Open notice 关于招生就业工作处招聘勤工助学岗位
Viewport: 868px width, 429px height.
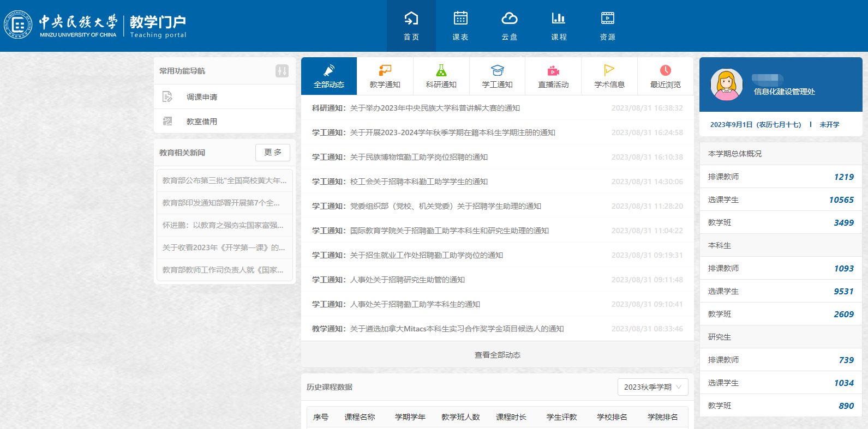click(427, 255)
